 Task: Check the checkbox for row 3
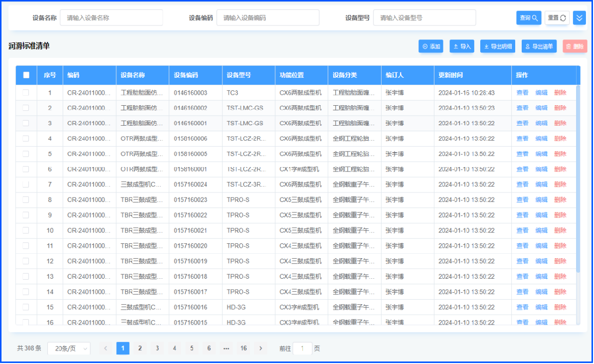[26, 123]
